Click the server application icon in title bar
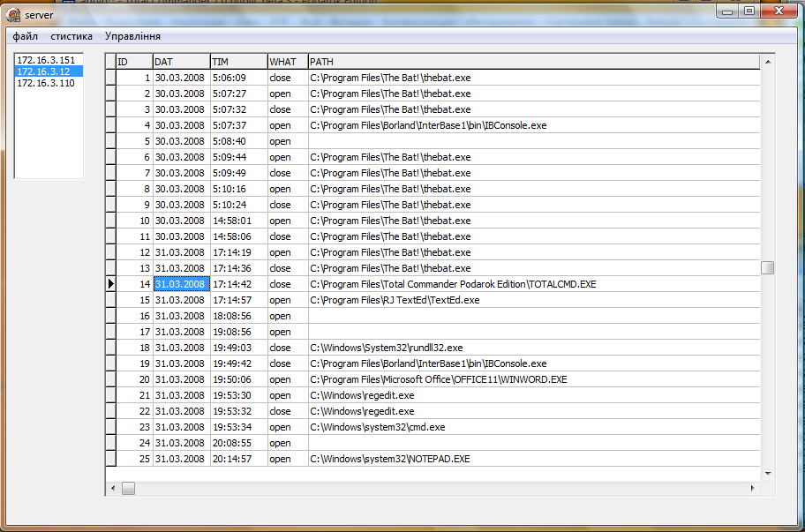 coord(13,15)
